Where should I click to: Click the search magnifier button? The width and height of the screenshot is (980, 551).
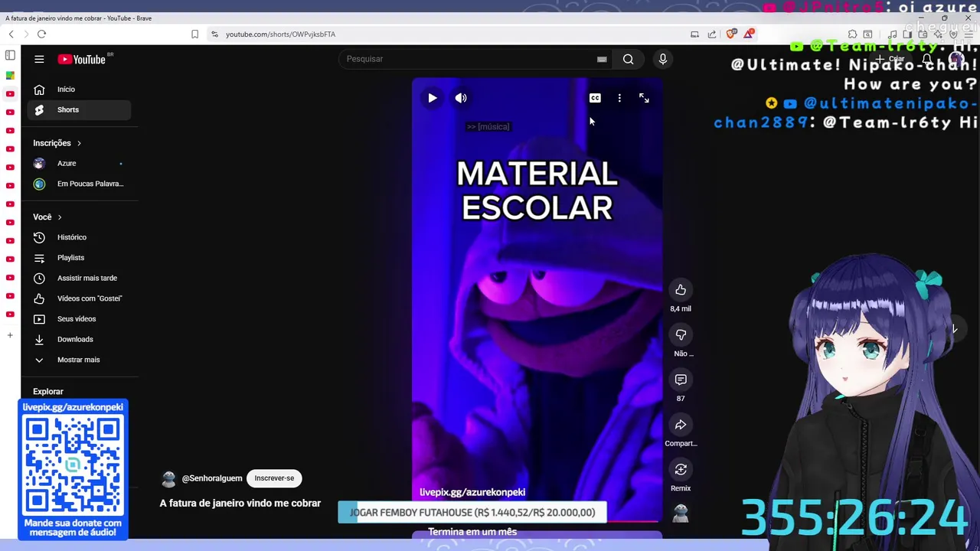[x=628, y=59]
